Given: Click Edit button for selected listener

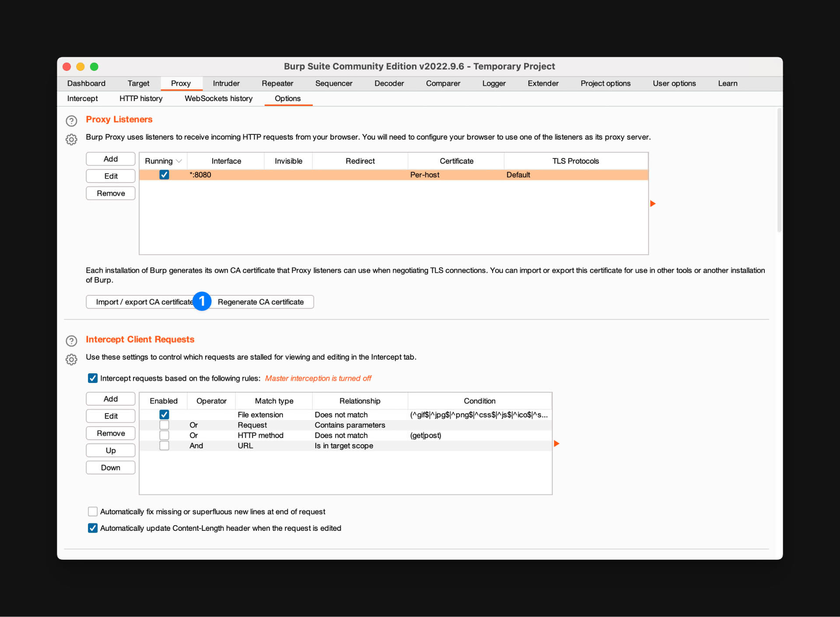Looking at the screenshot, I should pyautogui.click(x=109, y=176).
